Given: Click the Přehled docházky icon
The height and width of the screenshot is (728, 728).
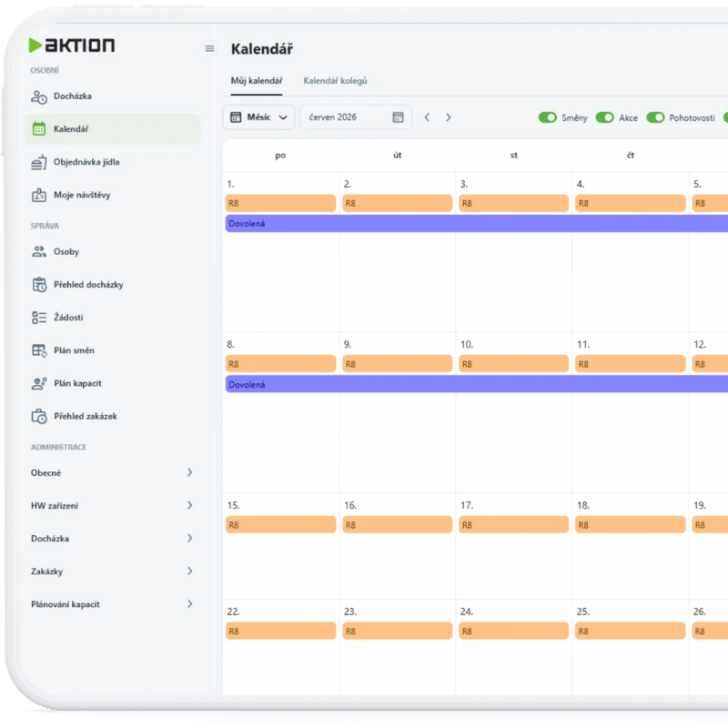Looking at the screenshot, I should (x=39, y=285).
